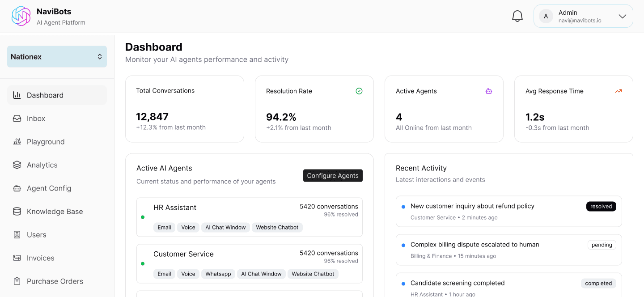Image resolution: width=644 pixels, height=297 pixels.
Task: Select the Users sidebar icon
Action: click(x=17, y=234)
